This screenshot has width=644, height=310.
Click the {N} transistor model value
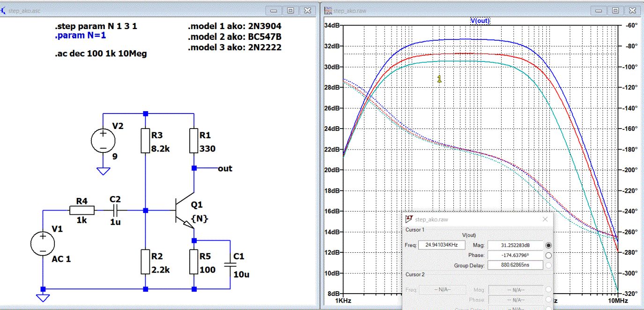point(200,219)
